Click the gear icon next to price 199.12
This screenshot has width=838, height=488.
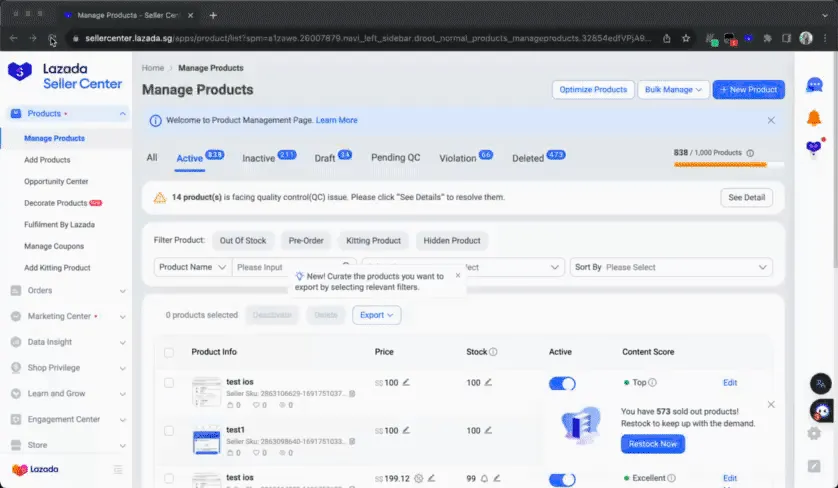[x=418, y=478]
